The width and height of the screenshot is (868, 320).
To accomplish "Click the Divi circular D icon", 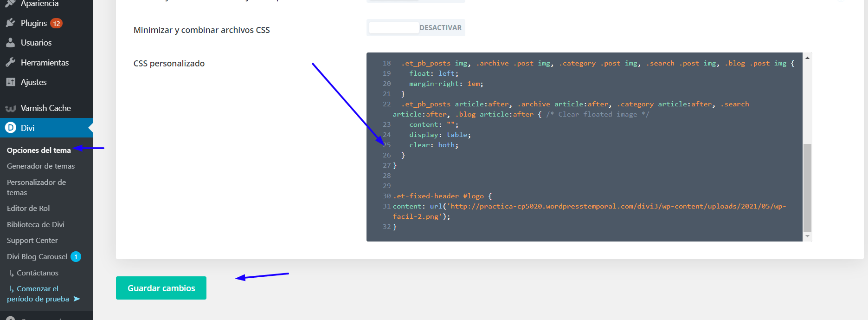I will [x=10, y=128].
